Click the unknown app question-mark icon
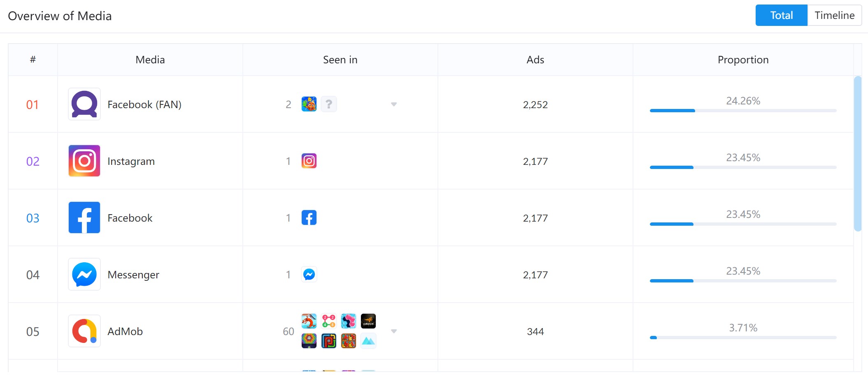The image size is (868, 377). (x=329, y=104)
